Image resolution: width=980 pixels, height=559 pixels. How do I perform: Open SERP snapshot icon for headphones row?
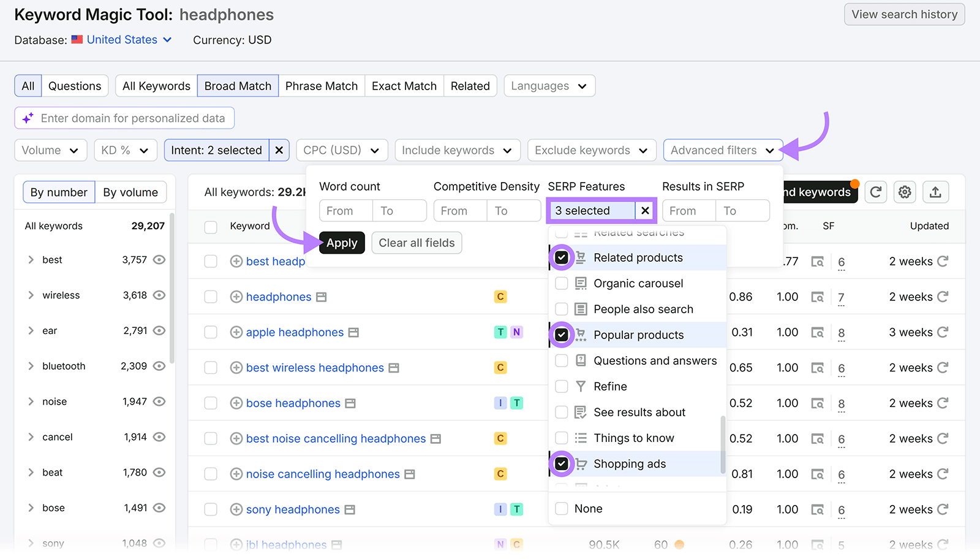click(817, 297)
